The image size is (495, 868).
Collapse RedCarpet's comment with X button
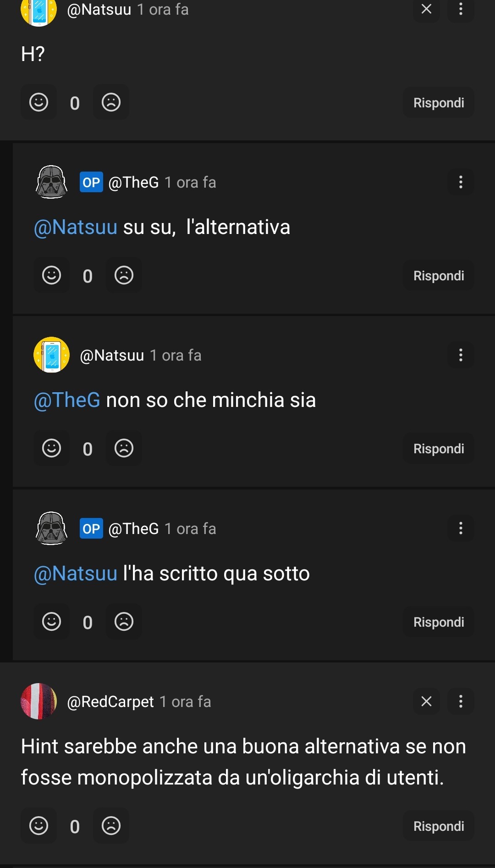pyautogui.click(x=426, y=701)
